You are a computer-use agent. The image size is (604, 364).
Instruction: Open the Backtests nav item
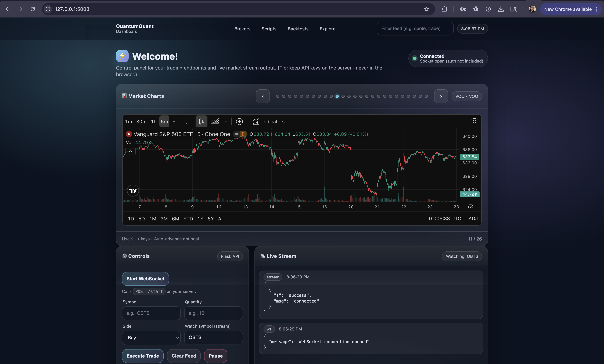298,29
